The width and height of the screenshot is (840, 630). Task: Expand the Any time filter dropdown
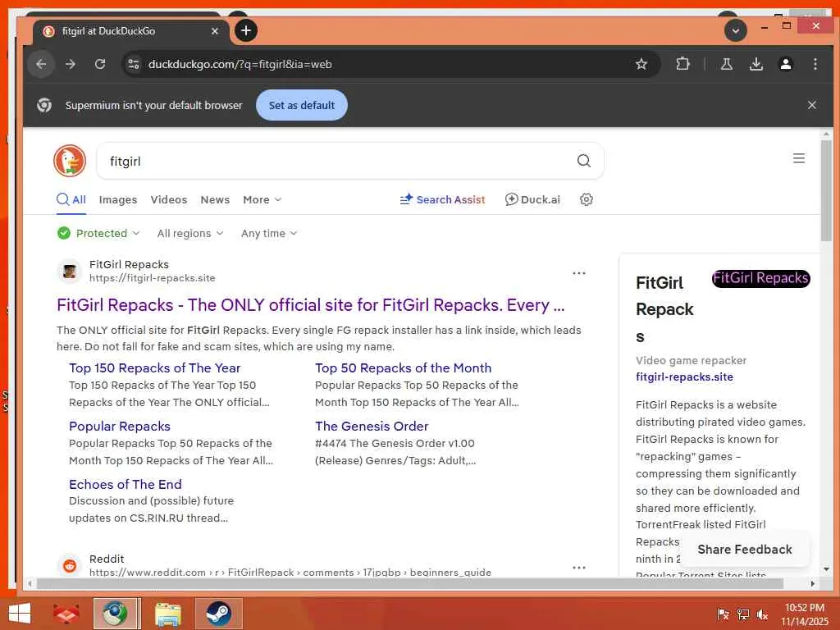(269, 233)
